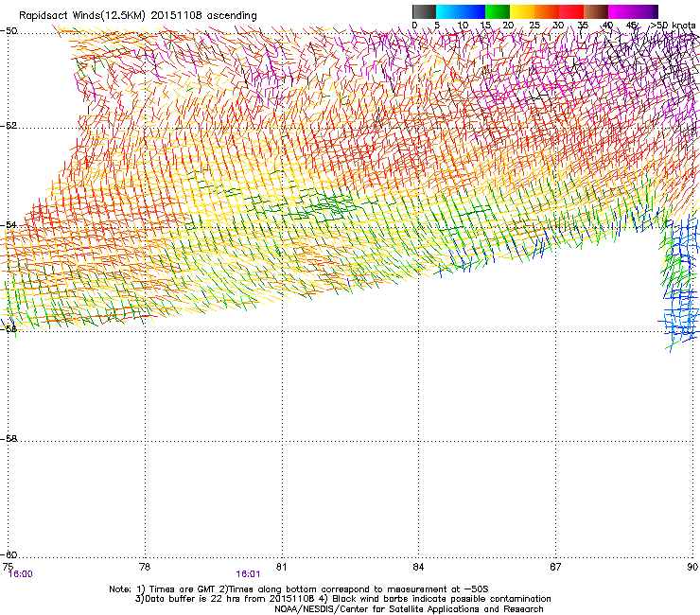Image resolution: width=700 pixels, height=615 pixels.
Task: Click the '78' longitude axis label
Action: tap(145, 567)
